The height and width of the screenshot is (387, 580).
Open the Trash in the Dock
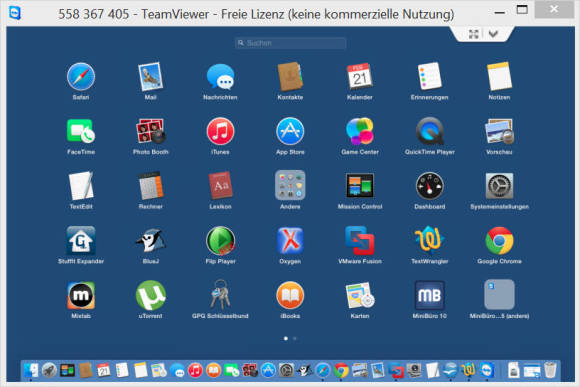[550, 370]
